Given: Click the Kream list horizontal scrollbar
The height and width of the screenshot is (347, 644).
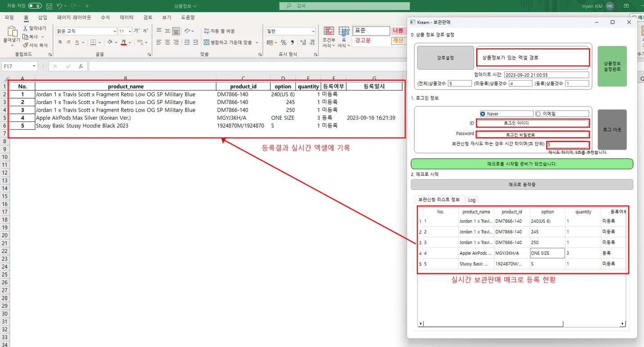Looking at the screenshot, I should tap(522, 324).
